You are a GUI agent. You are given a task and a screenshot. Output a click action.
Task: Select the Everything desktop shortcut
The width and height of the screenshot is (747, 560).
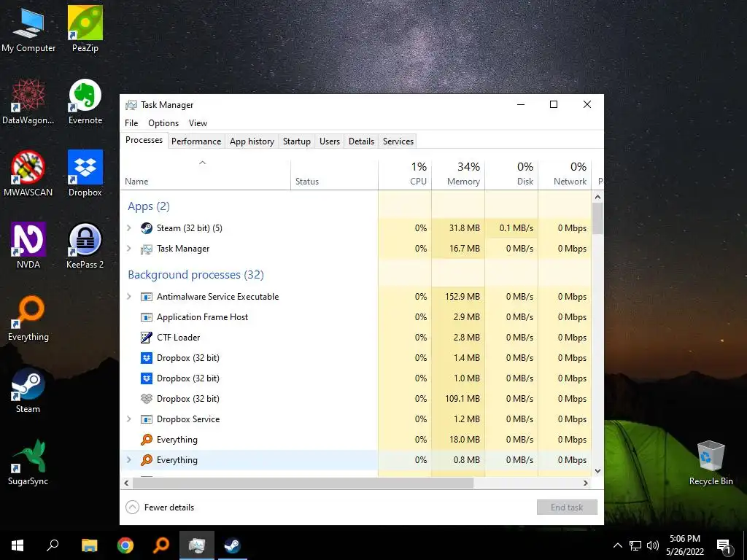click(28, 318)
